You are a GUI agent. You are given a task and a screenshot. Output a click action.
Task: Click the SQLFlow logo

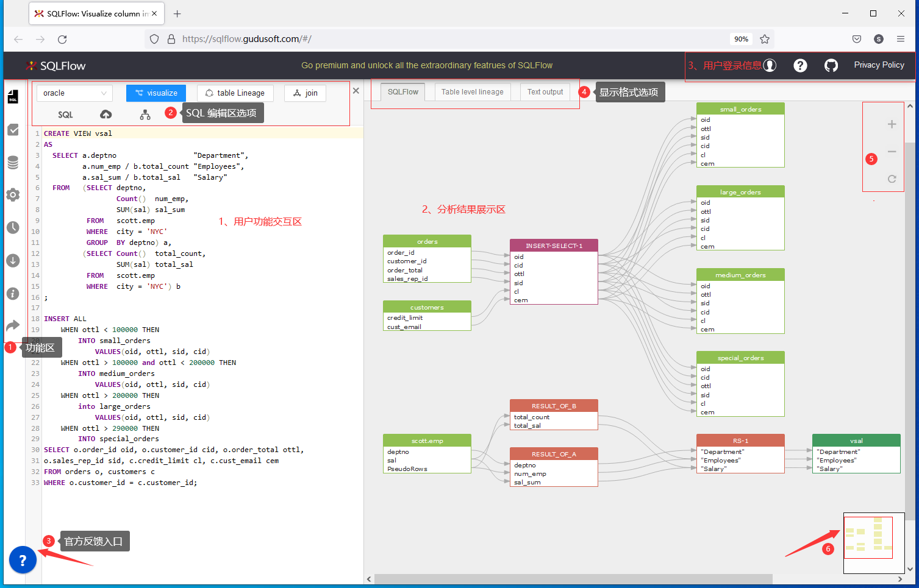click(55, 66)
